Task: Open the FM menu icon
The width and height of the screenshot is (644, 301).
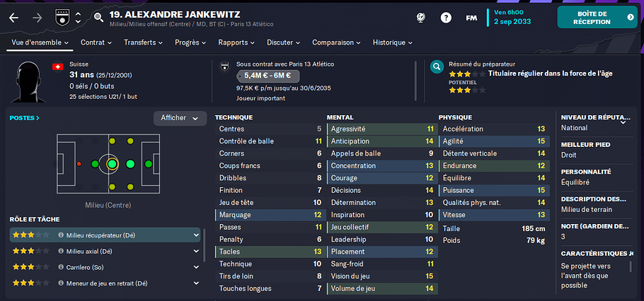Action: pos(471,18)
